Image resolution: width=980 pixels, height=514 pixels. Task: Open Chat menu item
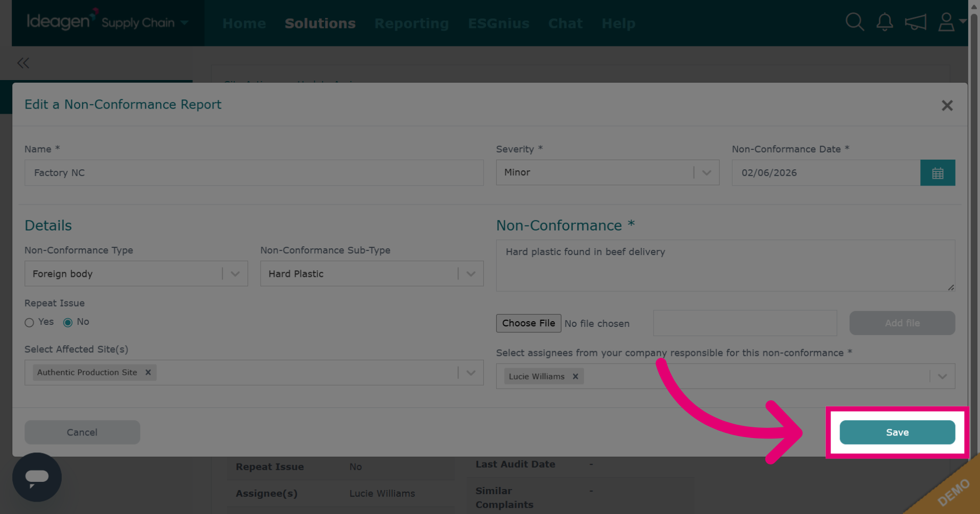coord(566,23)
